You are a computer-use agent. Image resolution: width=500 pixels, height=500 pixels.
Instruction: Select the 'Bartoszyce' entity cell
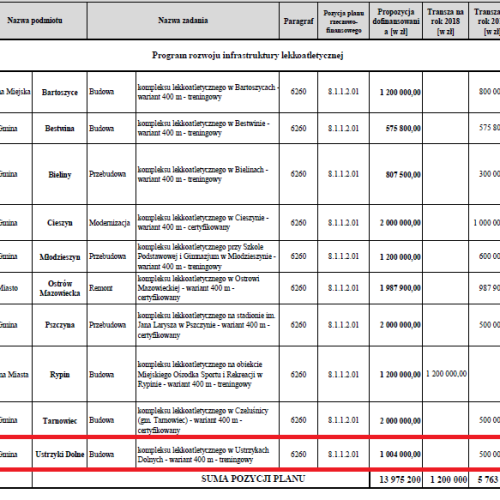tap(60, 92)
